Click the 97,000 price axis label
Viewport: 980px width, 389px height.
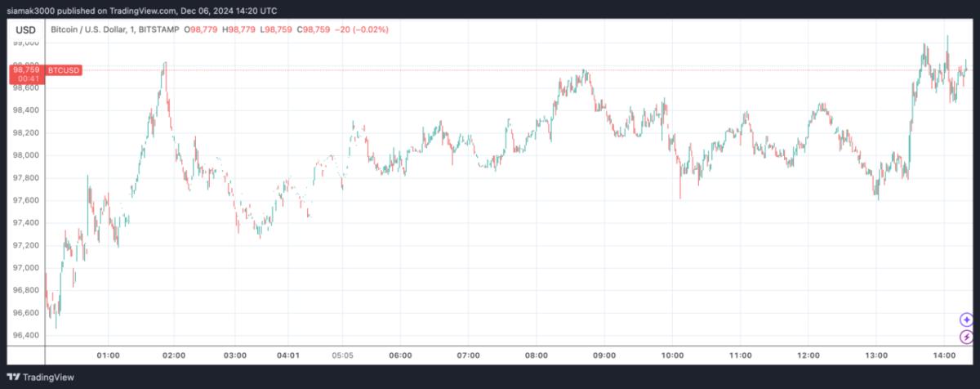[x=27, y=268]
